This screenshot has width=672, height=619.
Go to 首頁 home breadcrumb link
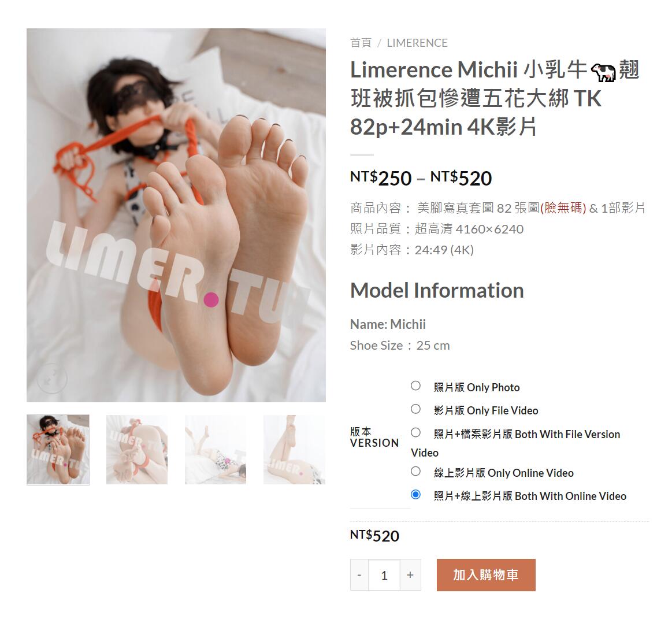click(x=361, y=43)
